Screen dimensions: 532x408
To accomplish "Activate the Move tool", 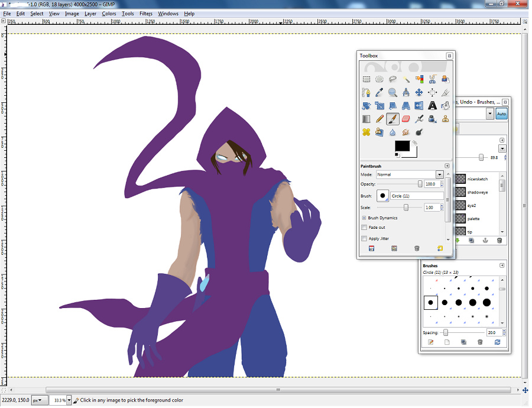I will [419, 92].
